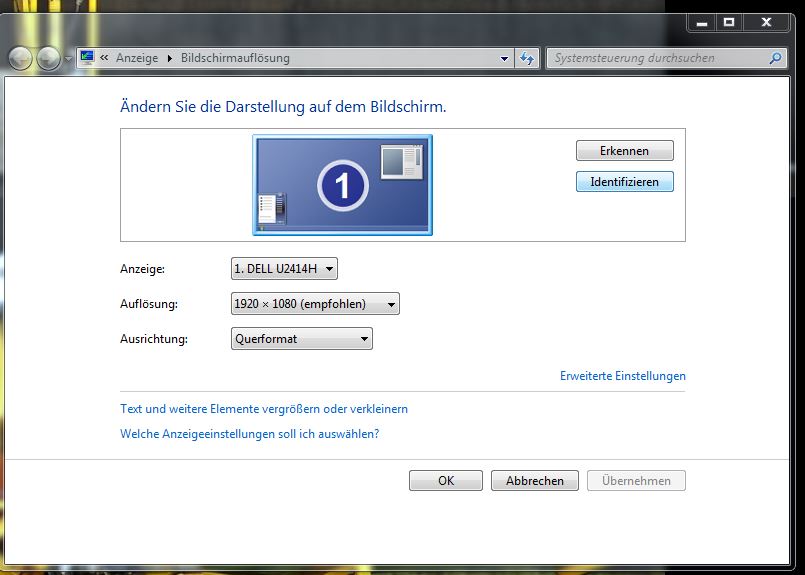Click the Back navigation arrow button
This screenshot has width=805, height=575.
(21, 59)
